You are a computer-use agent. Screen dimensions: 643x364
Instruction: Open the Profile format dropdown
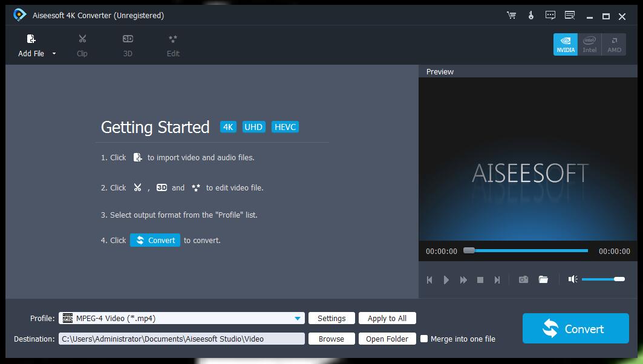point(297,318)
